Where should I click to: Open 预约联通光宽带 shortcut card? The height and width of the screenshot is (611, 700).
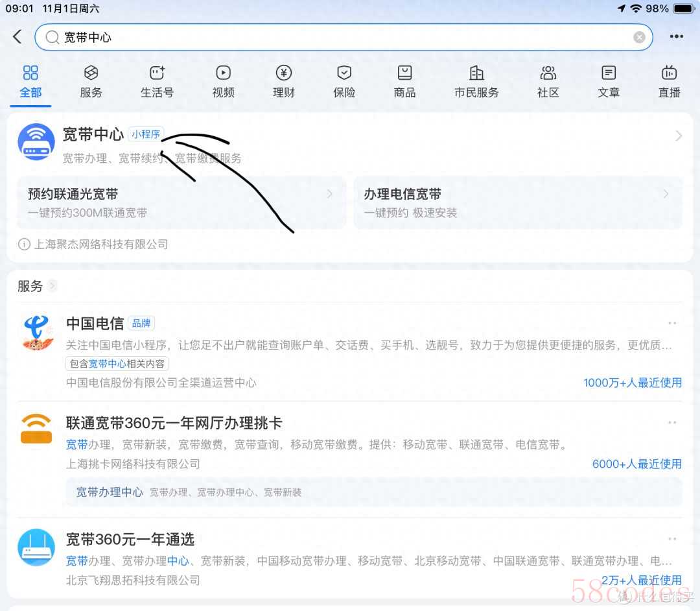[181, 202]
